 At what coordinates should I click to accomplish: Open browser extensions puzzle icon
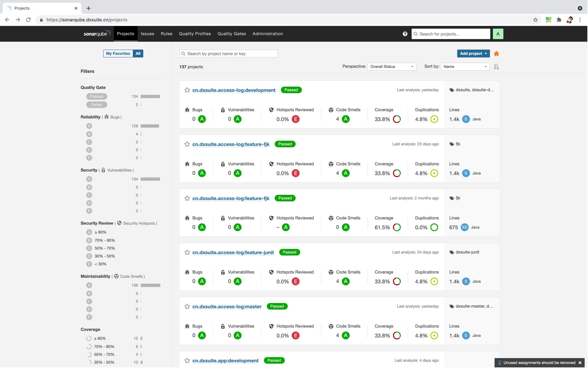[559, 20]
